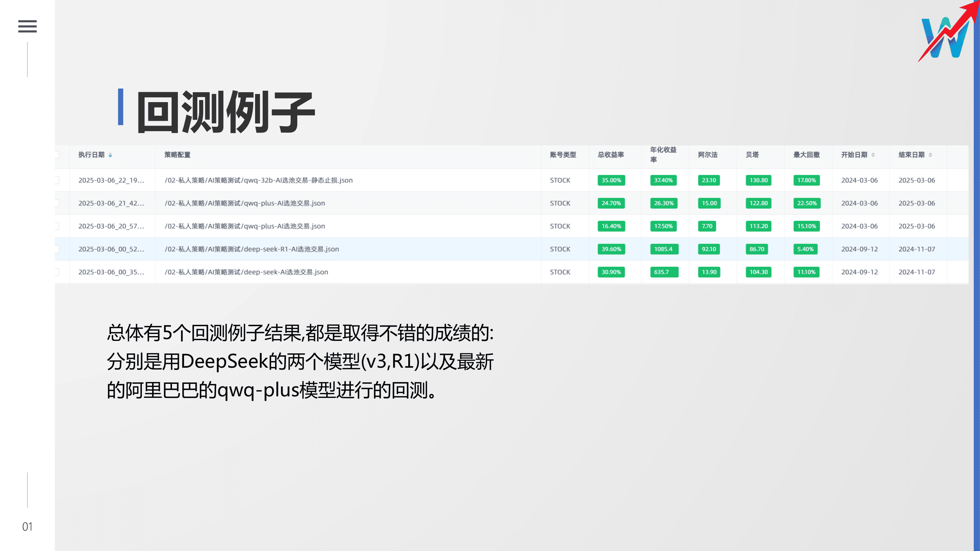Select the 策略配置 column header
The image size is (980, 551).
(177, 155)
